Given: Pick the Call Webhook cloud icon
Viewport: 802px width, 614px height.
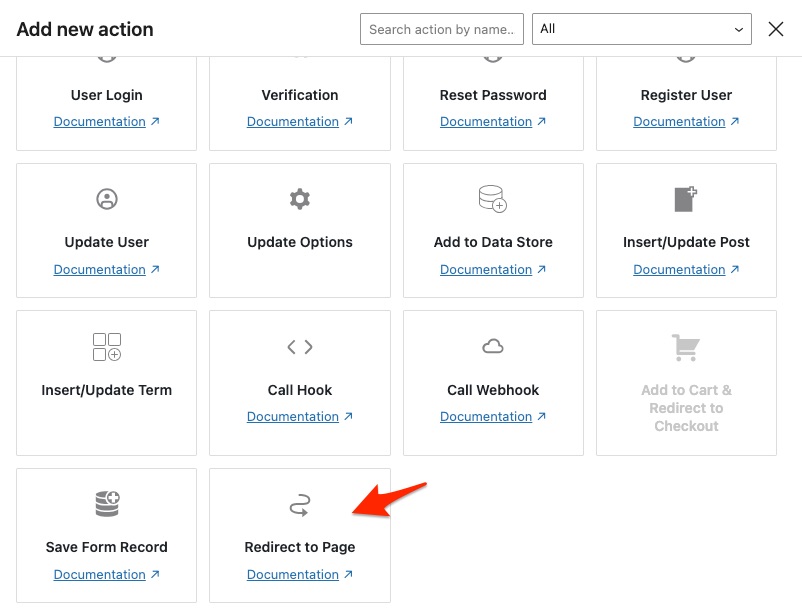Looking at the screenshot, I should [493, 347].
